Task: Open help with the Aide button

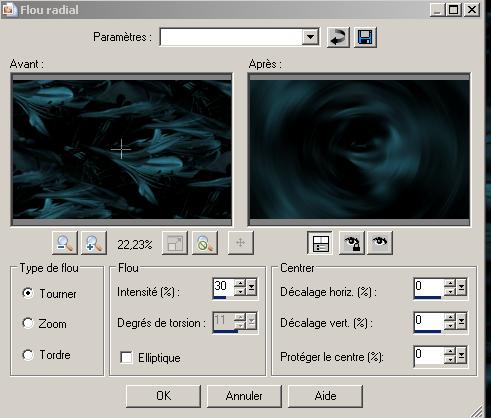Action: click(x=325, y=396)
